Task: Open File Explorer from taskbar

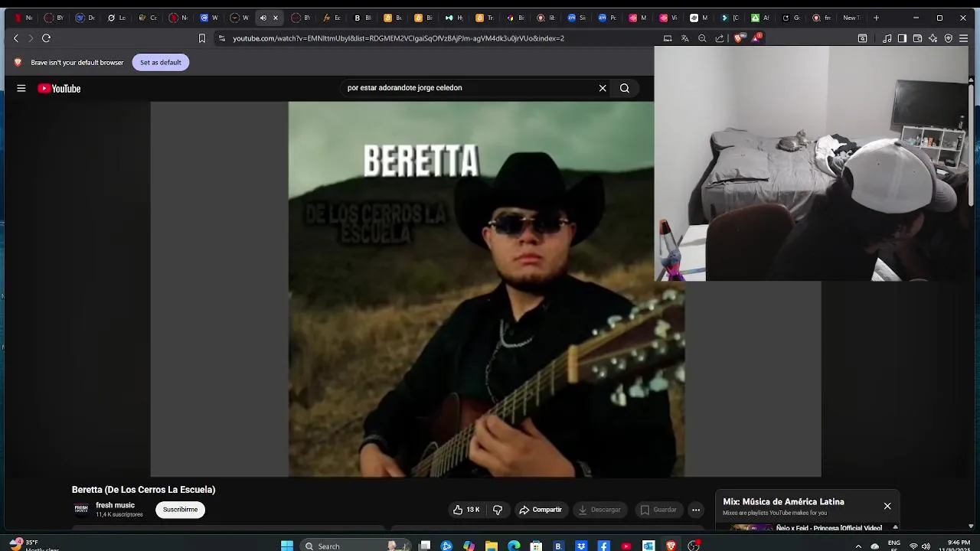Action: pyautogui.click(x=492, y=546)
